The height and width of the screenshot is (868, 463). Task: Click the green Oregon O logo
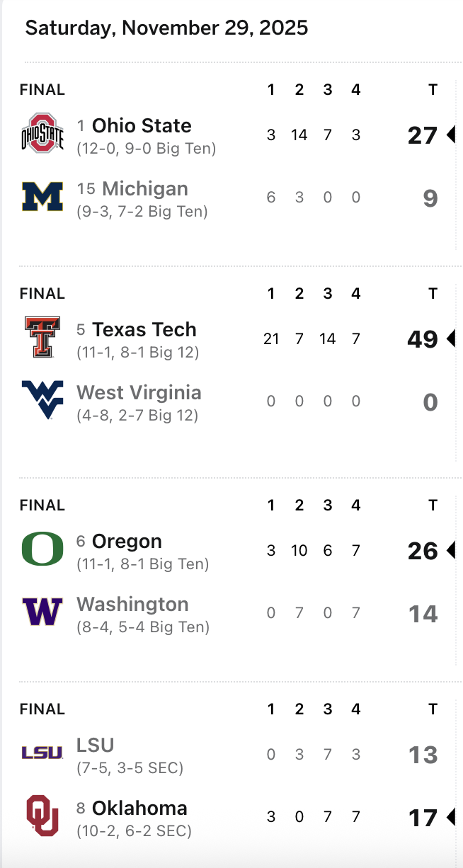click(x=42, y=549)
